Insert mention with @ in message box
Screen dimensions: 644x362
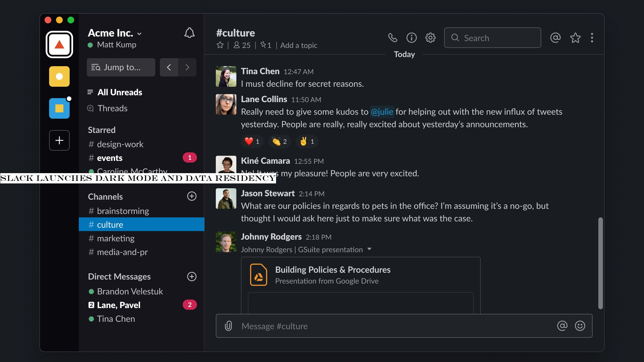click(562, 326)
